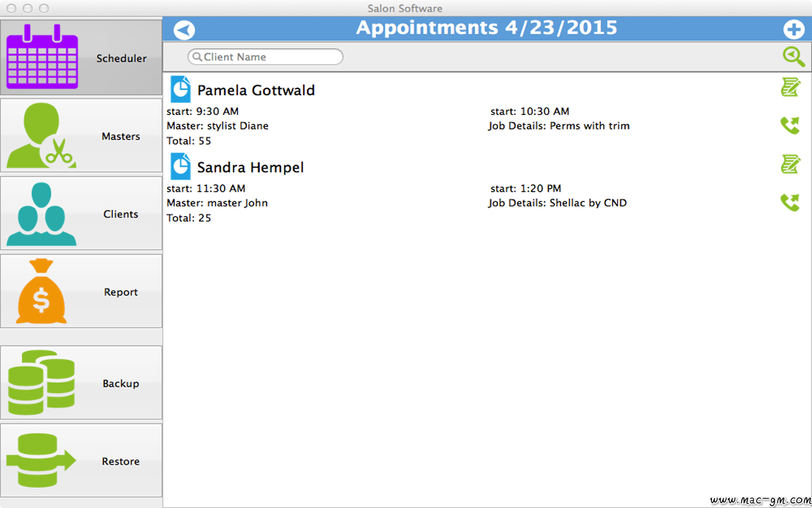Go back with the white arrow icon
Image resolution: width=812 pixels, height=508 pixels.
(184, 30)
